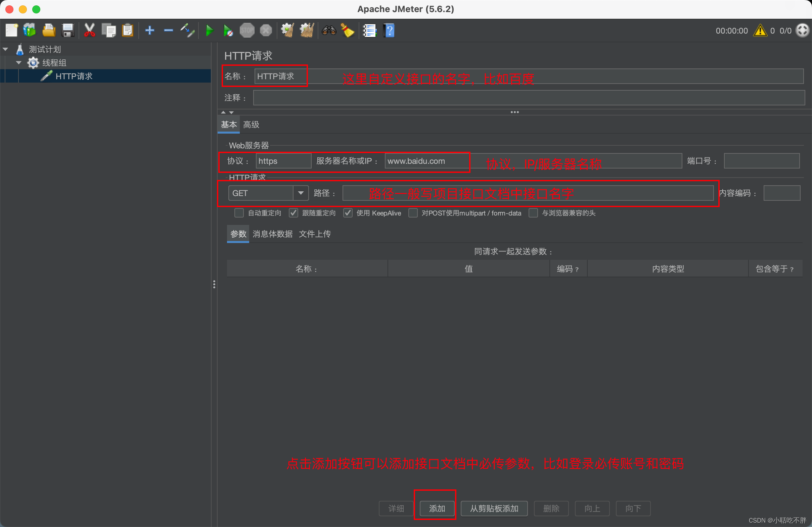
Task: Click the Shutdown round X icon
Action: pyautogui.click(x=266, y=31)
